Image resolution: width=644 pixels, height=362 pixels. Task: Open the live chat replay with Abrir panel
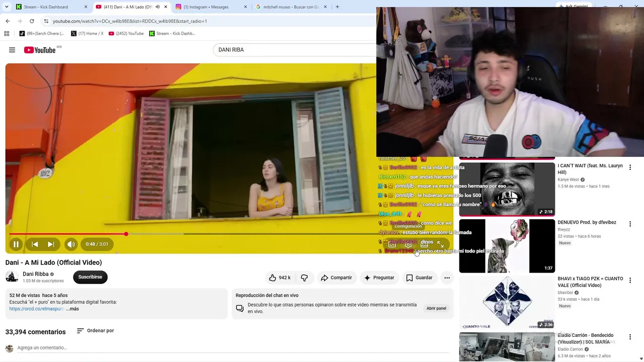pos(436,308)
